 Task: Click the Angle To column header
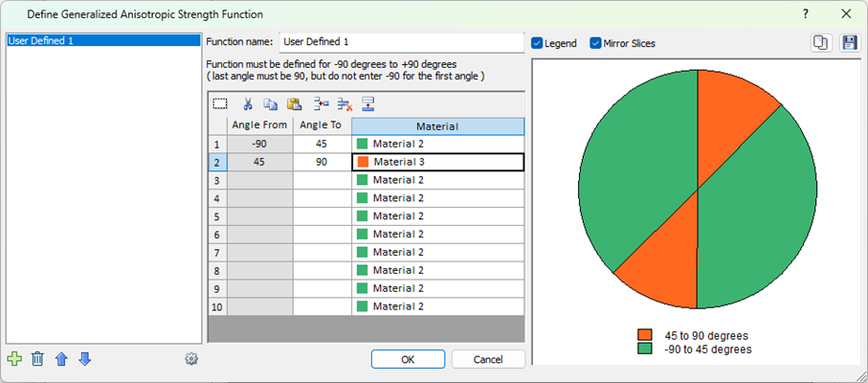click(x=323, y=125)
